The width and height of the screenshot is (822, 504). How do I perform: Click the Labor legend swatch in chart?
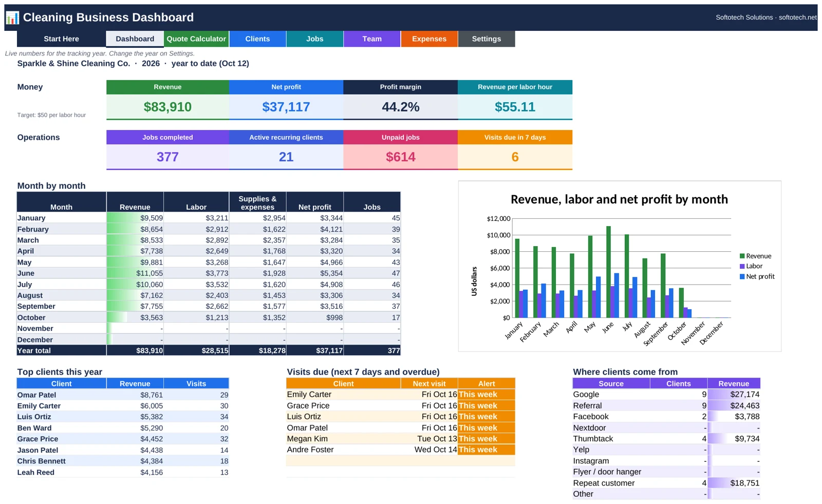click(x=742, y=266)
